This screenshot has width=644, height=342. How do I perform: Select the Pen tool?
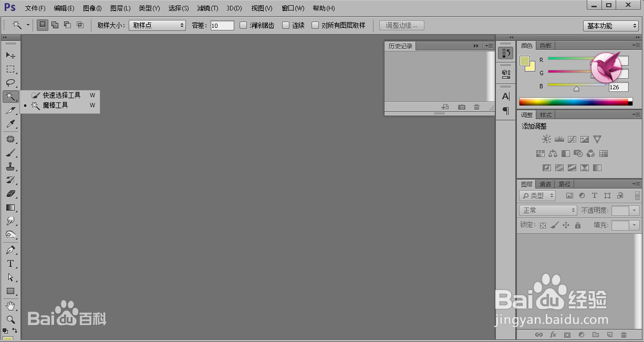(11, 250)
